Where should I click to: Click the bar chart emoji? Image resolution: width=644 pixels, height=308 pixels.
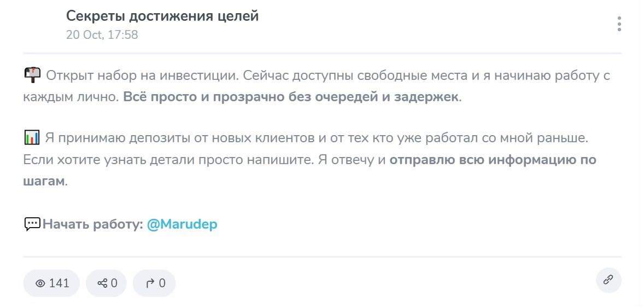[32, 138]
